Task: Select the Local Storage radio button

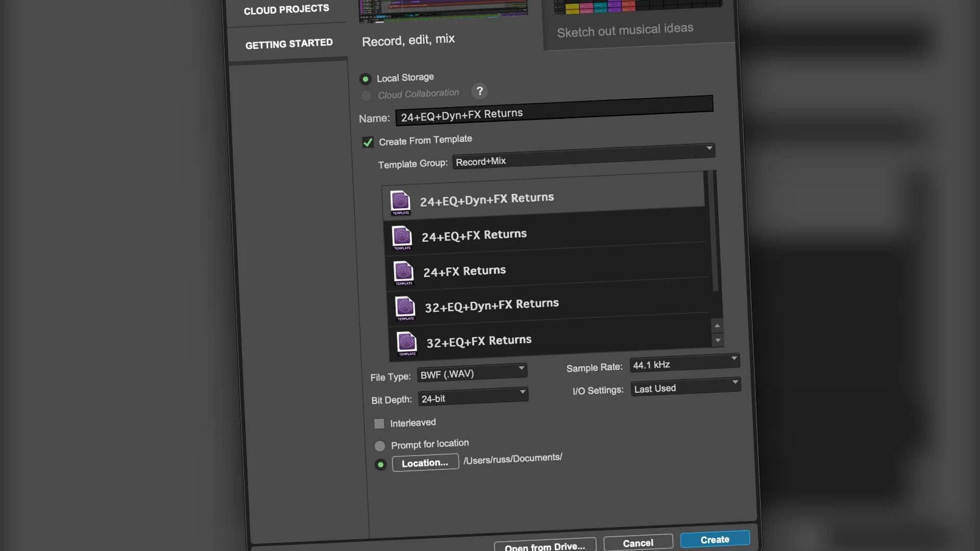Action: [365, 79]
